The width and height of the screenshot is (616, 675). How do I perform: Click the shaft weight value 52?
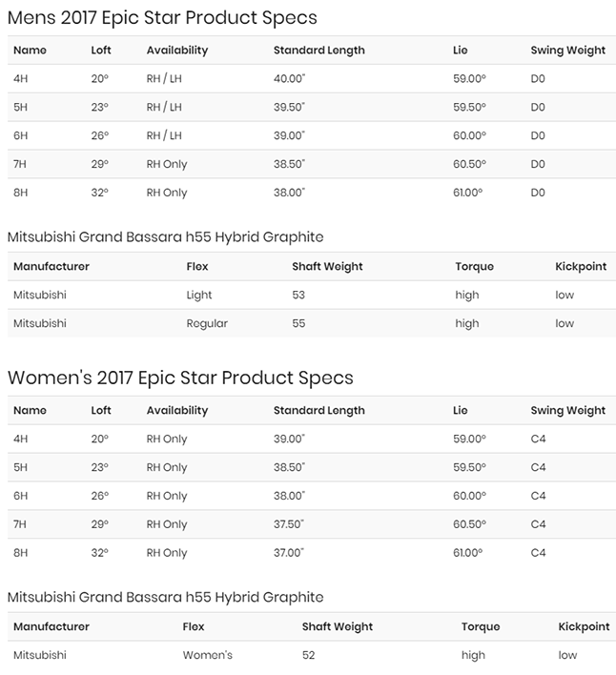[308, 655]
